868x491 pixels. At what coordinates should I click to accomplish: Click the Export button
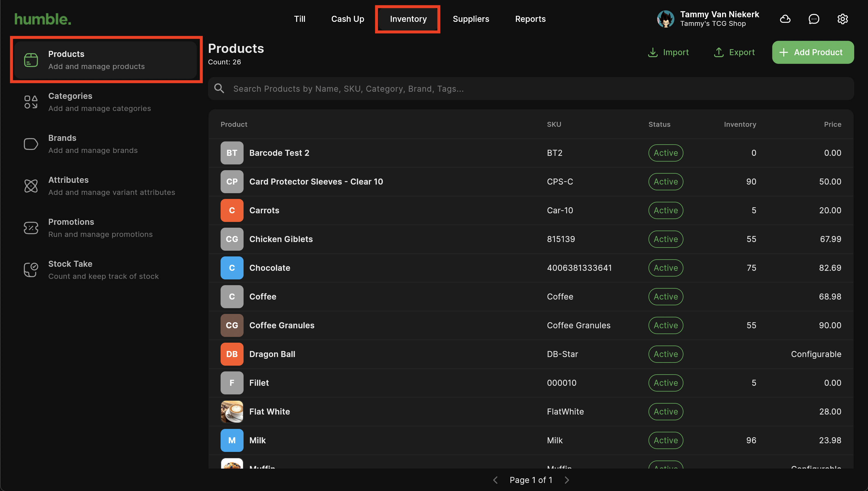(734, 52)
